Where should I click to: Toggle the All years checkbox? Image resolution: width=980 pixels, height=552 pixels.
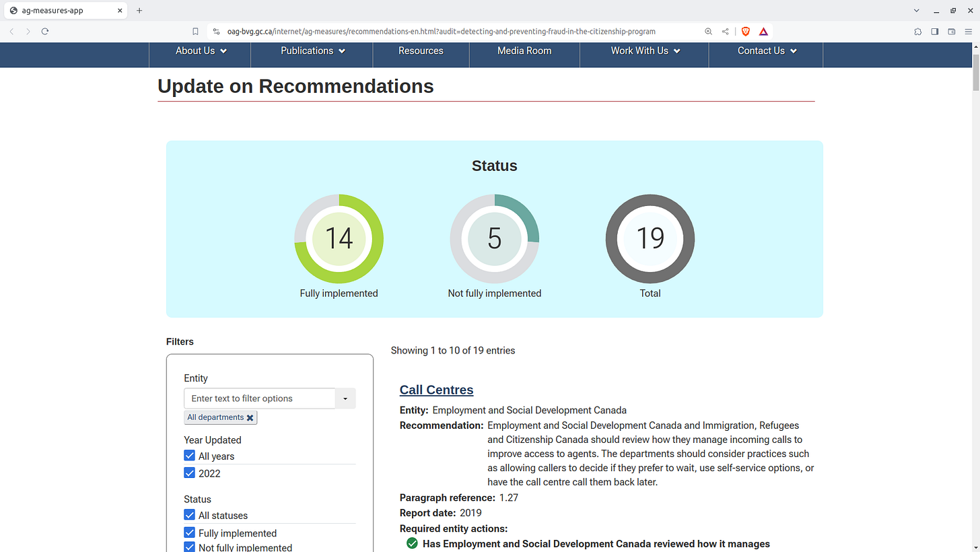pyautogui.click(x=189, y=456)
